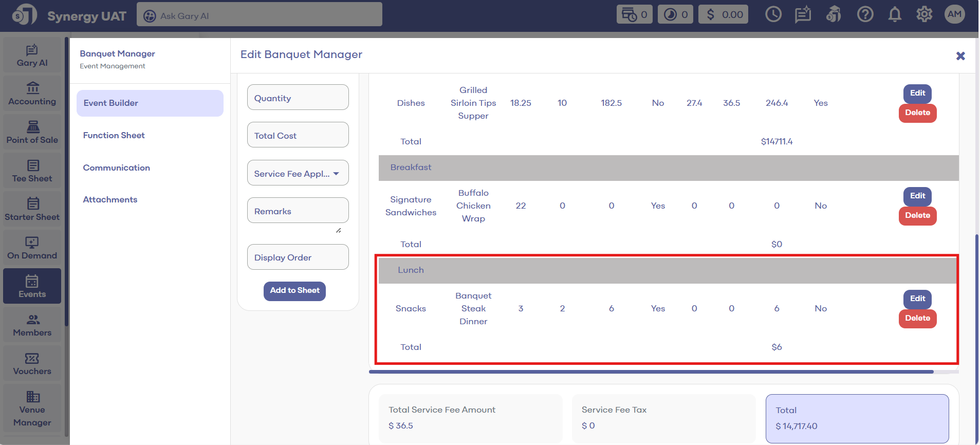980x445 pixels.
Task: Open the settings gear icon
Action: coord(924,15)
